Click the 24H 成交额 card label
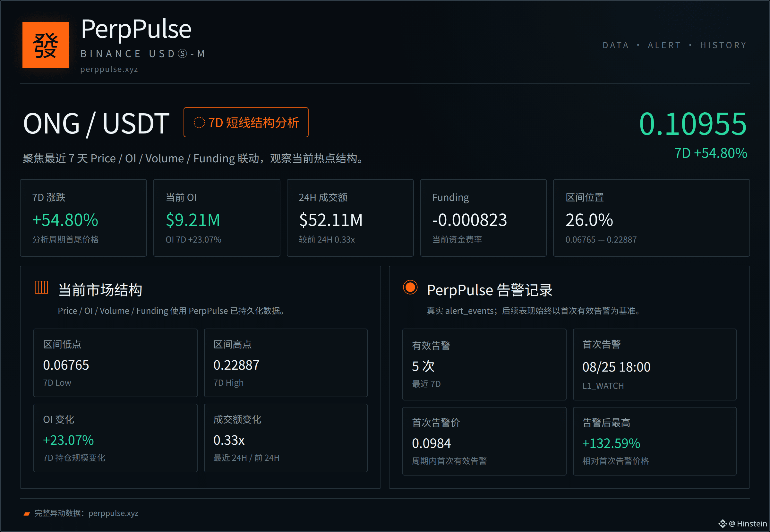Screen dimensions: 770x532 click(x=323, y=197)
